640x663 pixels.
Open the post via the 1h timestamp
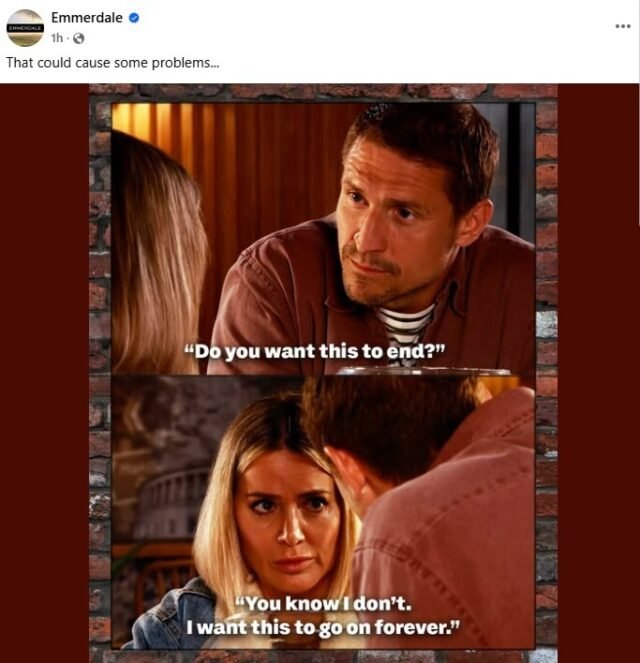coord(57,38)
